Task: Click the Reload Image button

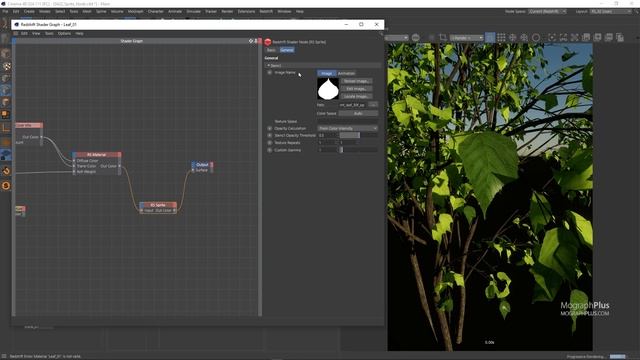Action: pyautogui.click(x=356, y=81)
